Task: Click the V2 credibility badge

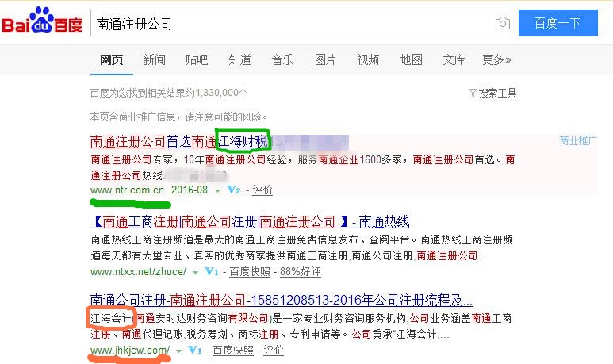Action: [x=234, y=190]
